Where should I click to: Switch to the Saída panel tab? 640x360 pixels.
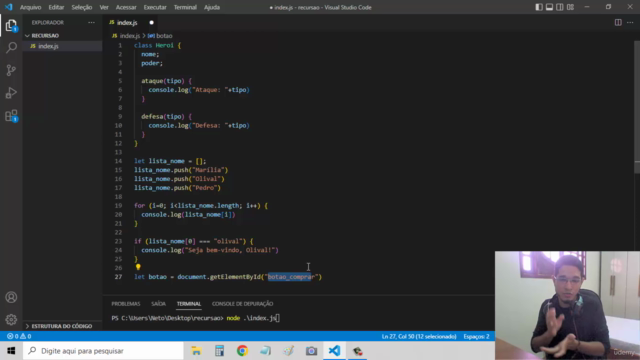[x=158, y=304]
